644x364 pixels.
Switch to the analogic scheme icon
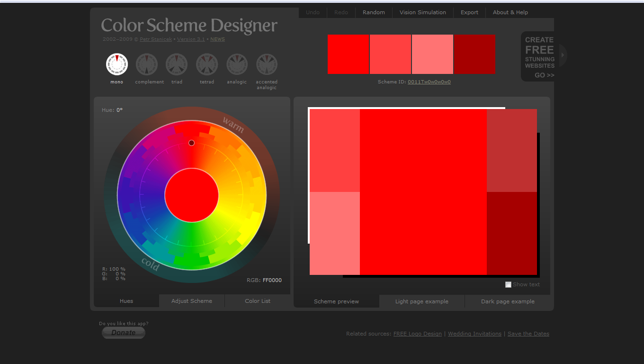click(237, 64)
